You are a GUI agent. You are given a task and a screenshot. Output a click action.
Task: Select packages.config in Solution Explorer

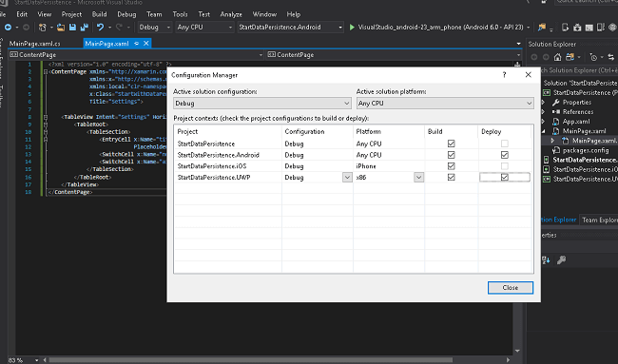tap(586, 150)
